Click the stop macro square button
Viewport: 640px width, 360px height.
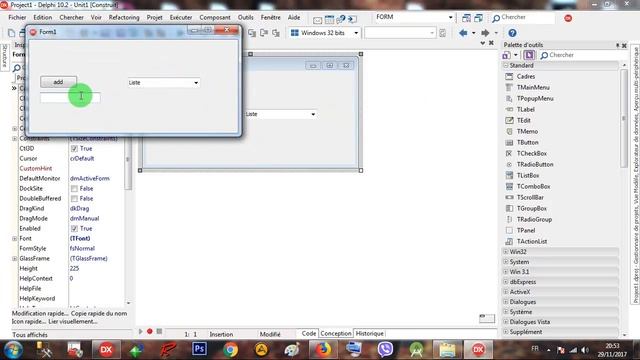159,331
